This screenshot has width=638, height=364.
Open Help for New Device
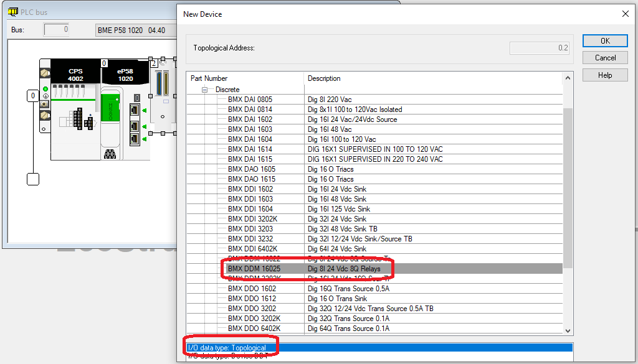click(605, 75)
